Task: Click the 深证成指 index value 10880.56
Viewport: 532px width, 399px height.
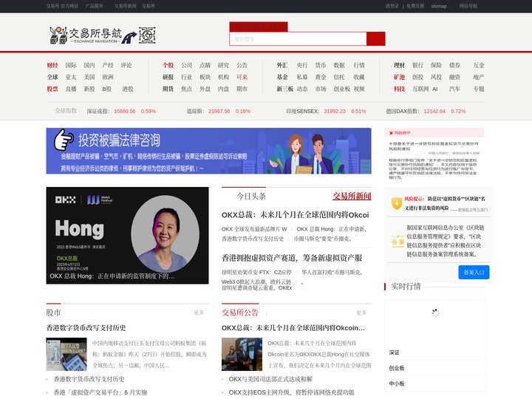Action: point(125,111)
